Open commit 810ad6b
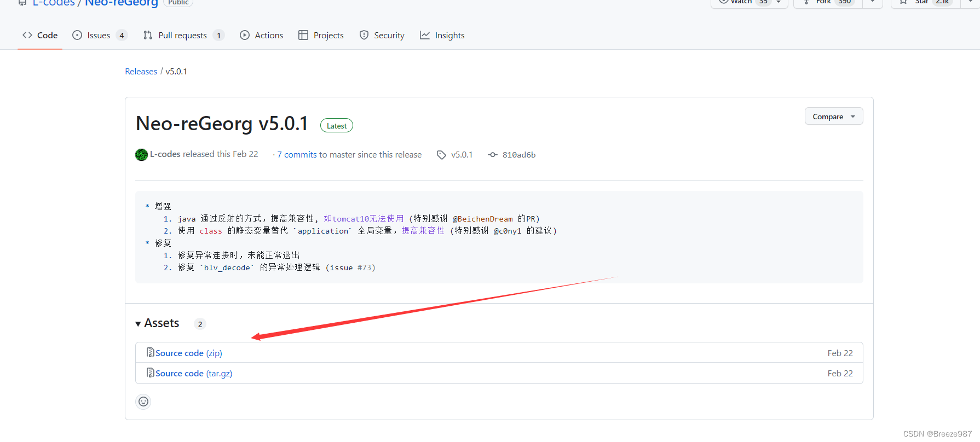 click(x=518, y=155)
